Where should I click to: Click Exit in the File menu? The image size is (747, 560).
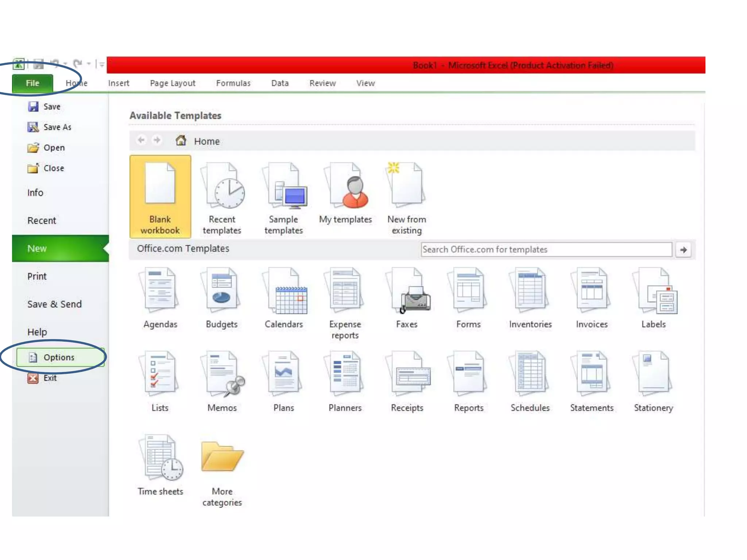click(50, 378)
